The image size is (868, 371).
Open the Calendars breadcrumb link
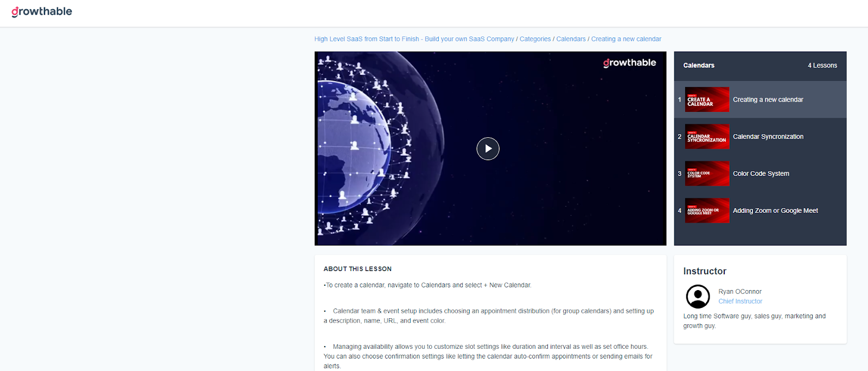click(571, 39)
